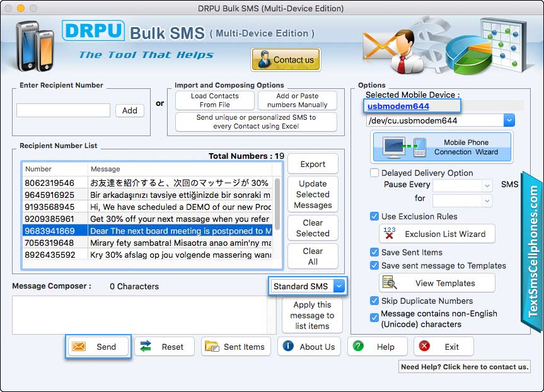Click message 'Bir arkadaşınızı tavsiye'

pos(180,195)
